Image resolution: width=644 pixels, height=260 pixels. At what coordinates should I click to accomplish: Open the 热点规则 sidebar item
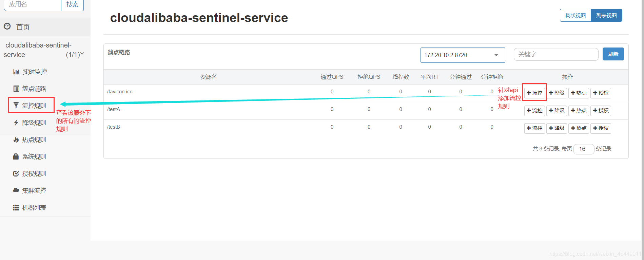(34, 140)
